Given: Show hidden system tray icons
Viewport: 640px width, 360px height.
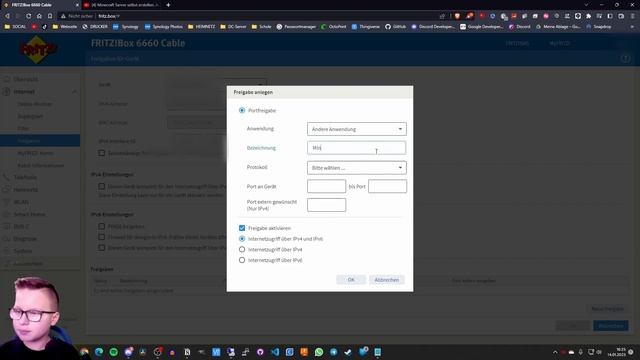Looking at the screenshot, I should [x=555, y=352].
